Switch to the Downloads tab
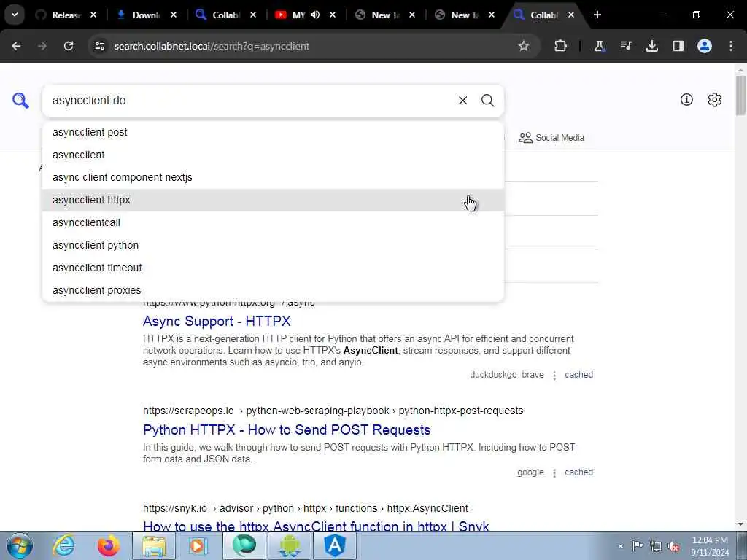747x560 pixels. tap(139, 15)
